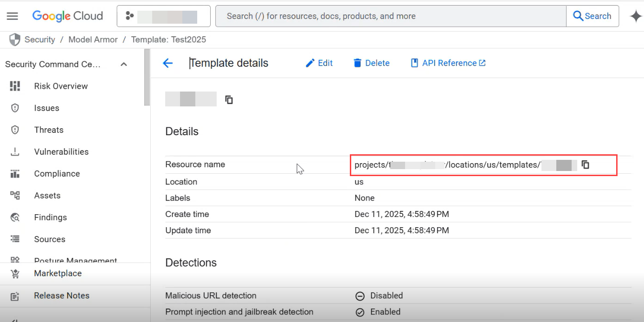Collapse the Security Command Center section
Screen dimensions: 644x322
124,65
